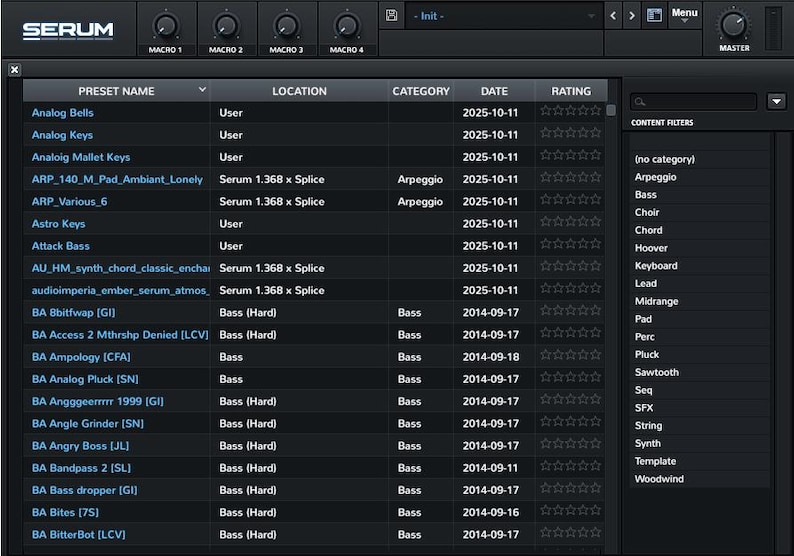Click the preset list scrollbar handle

(611, 110)
